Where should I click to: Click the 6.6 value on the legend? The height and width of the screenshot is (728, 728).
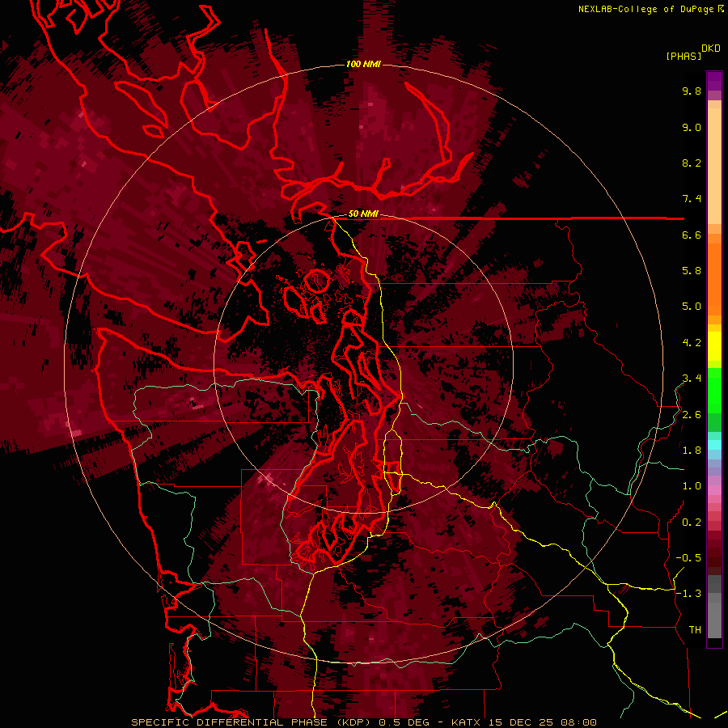tap(692, 235)
